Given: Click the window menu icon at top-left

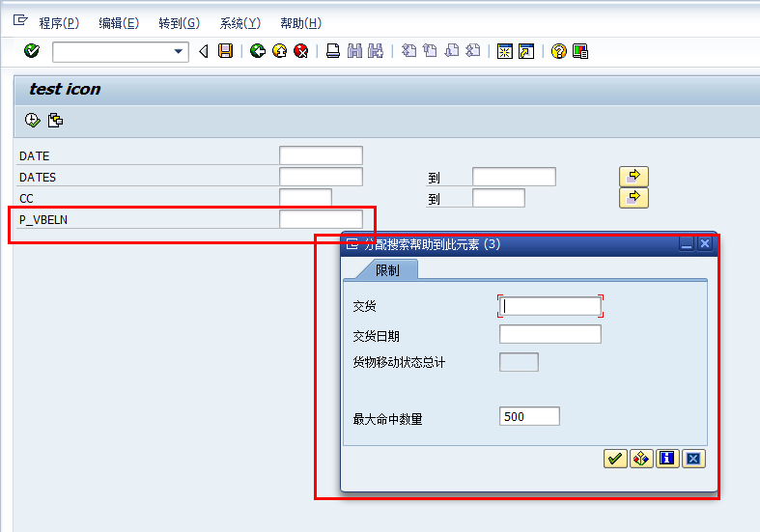Looking at the screenshot, I should (x=20, y=20).
